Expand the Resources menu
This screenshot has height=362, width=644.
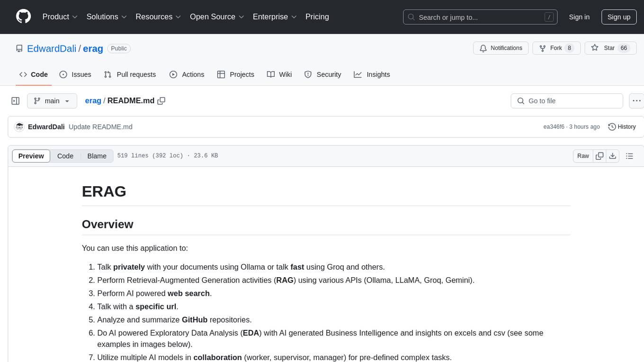[x=158, y=17]
